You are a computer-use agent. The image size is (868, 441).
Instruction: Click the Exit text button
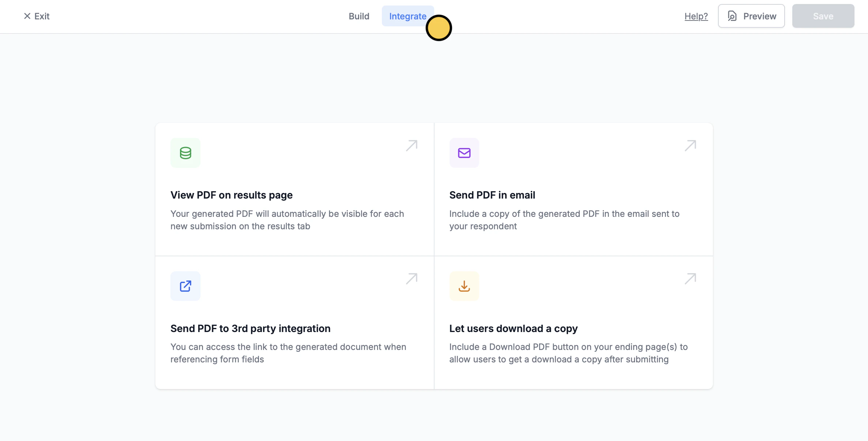tap(42, 16)
